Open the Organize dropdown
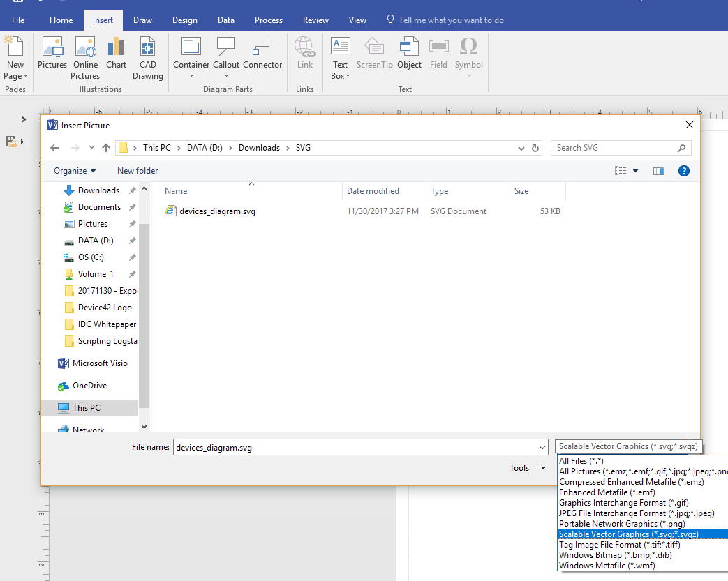The width and height of the screenshot is (728, 581). click(74, 170)
